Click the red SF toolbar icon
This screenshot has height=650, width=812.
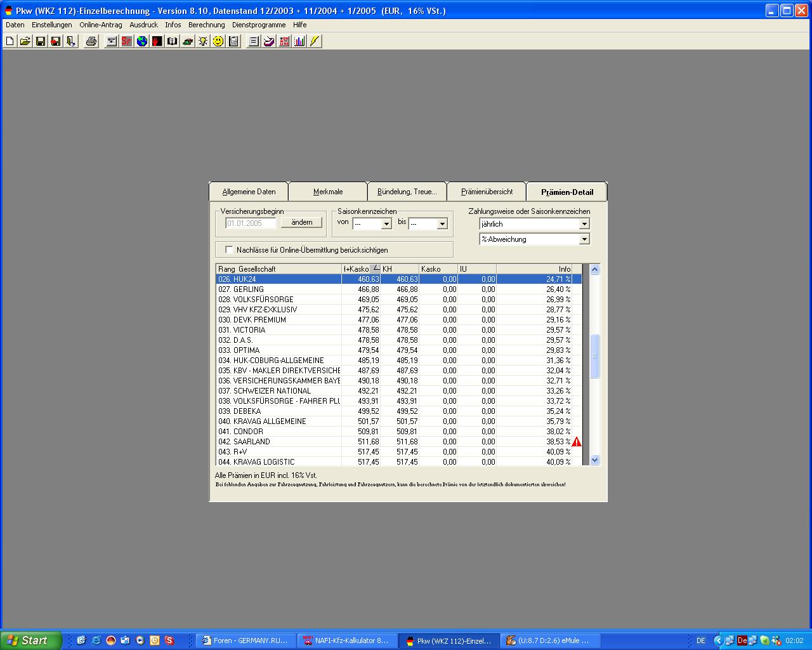pos(127,41)
